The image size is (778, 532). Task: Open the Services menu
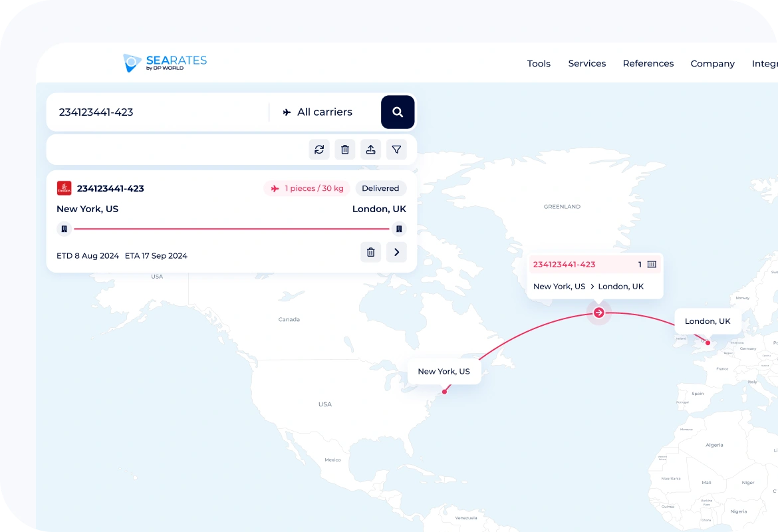click(587, 64)
